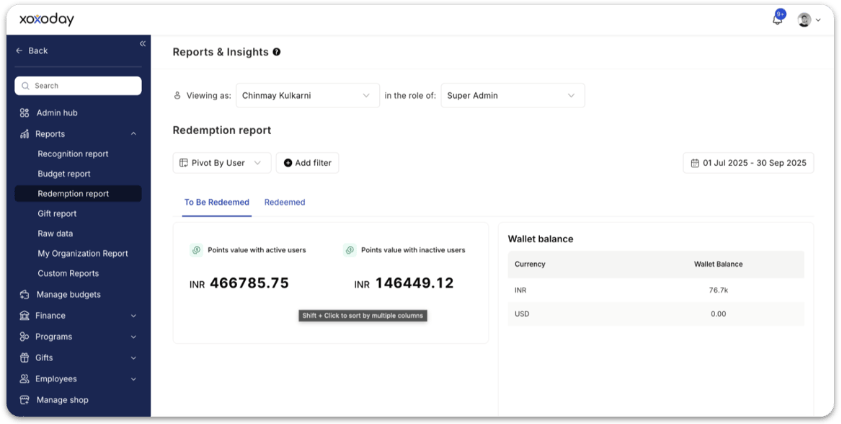Screen dimensions: 841x424
Task: Click the INR 146449.12 value
Action: coord(404,283)
